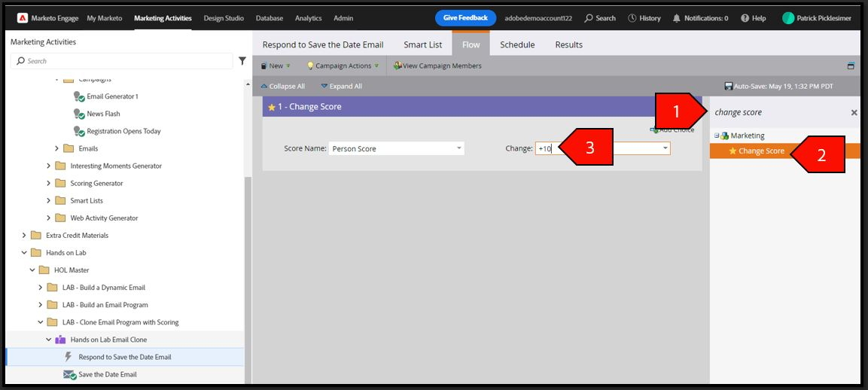Screen dimensions: 868x390
Task: Click the Emails folder icon
Action: pos(69,148)
